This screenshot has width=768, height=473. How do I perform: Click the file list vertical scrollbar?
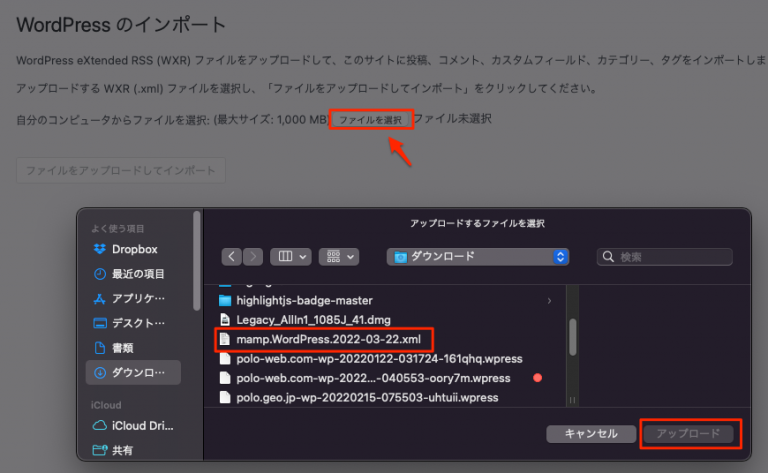(x=572, y=337)
